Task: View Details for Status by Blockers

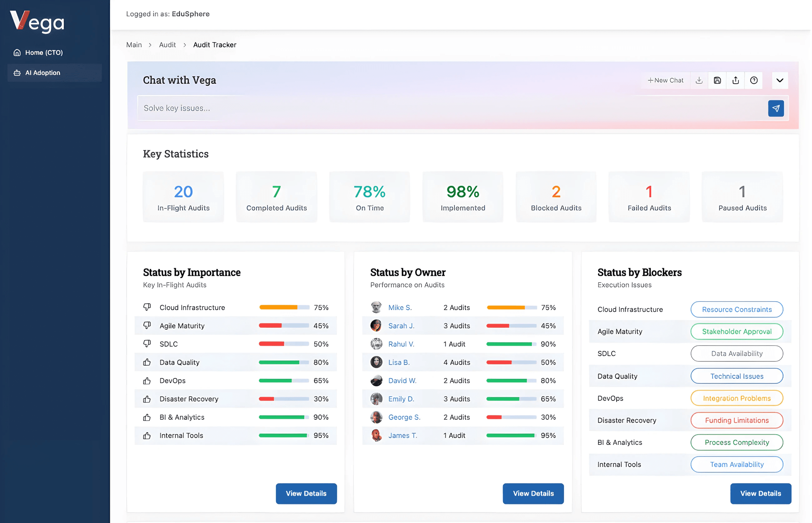Action: [760, 493]
